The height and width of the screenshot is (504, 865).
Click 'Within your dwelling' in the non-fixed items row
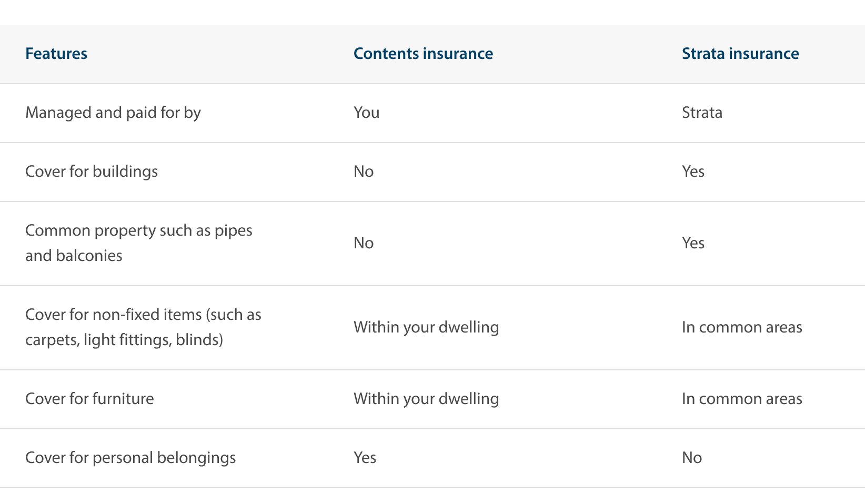(x=426, y=327)
